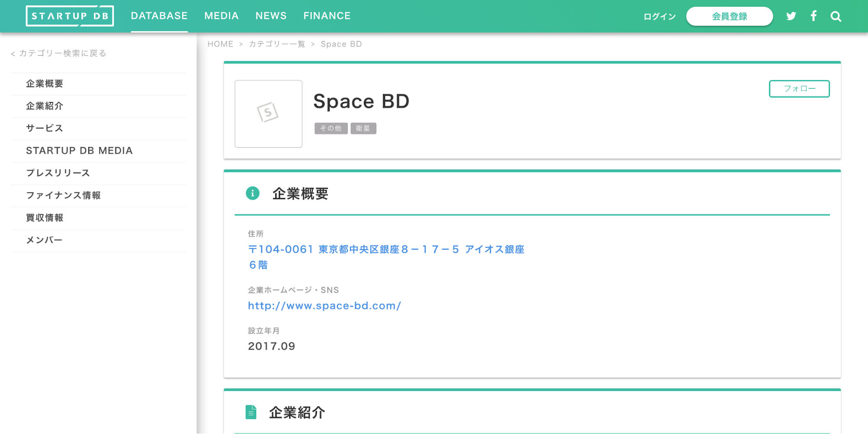
Task: Click the 衛星 category tag
Action: pyautogui.click(x=363, y=128)
